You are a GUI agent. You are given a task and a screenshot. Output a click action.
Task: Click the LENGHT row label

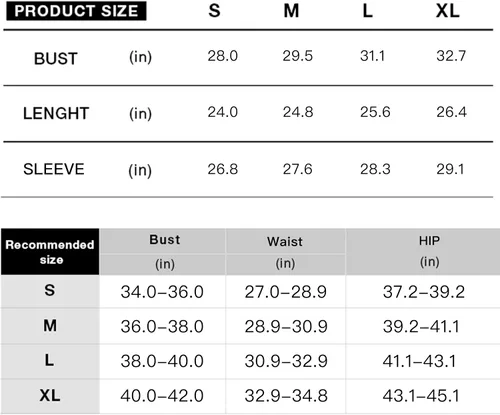click(56, 113)
